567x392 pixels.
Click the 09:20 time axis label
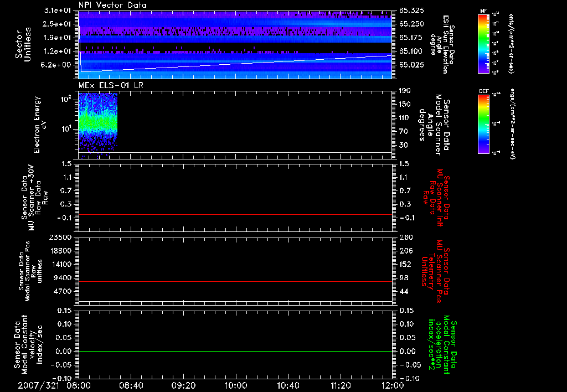[x=183, y=385]
